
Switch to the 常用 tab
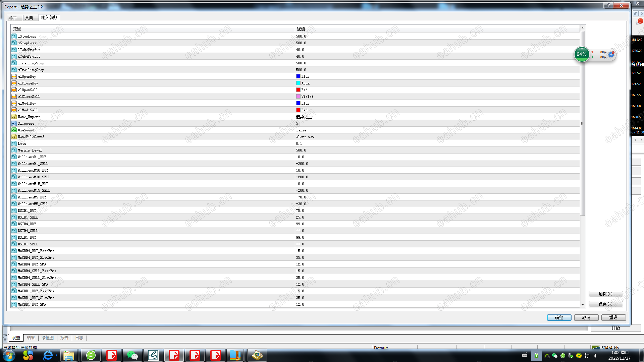coord(29,18)
